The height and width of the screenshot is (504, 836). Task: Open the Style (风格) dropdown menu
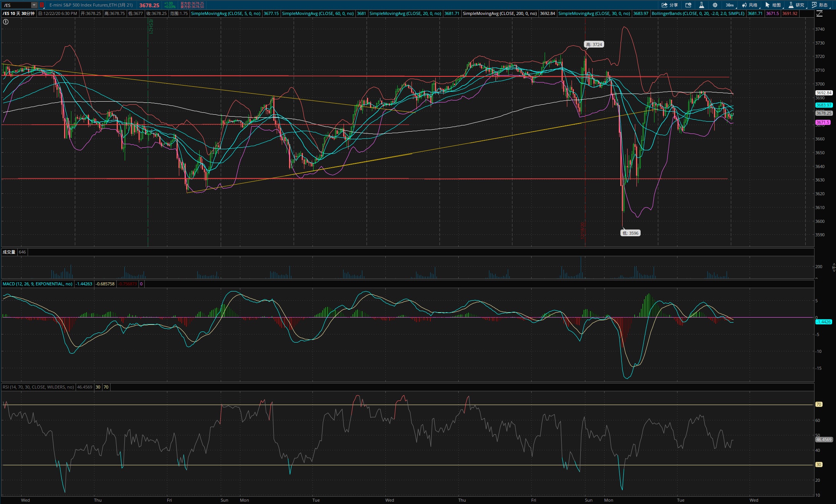750,5
